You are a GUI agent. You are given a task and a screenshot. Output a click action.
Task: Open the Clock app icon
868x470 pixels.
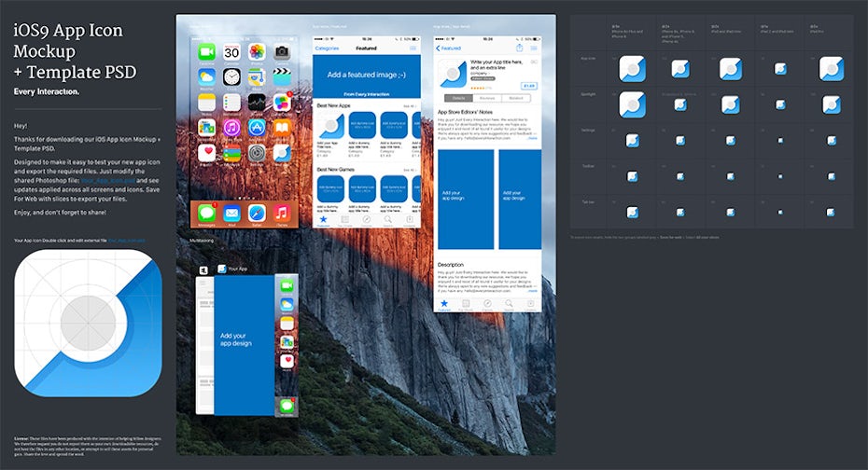point(231,77)
